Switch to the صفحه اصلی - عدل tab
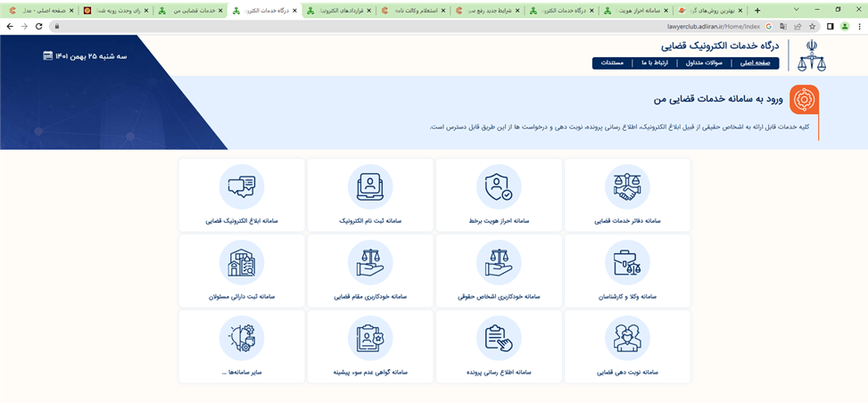Image resolution: width=868 pixels, height=403 pixels. (x=44, y=11)
